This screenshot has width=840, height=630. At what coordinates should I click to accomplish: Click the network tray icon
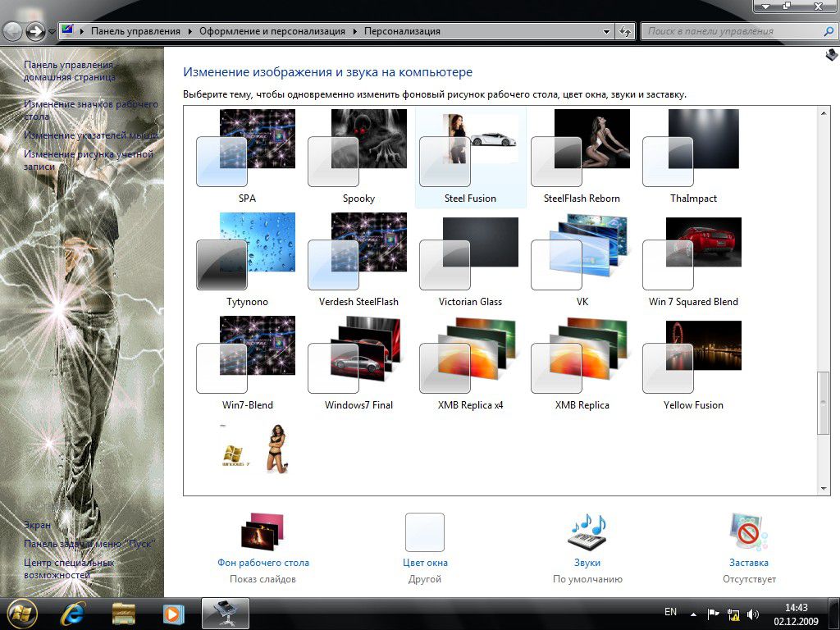733,614
